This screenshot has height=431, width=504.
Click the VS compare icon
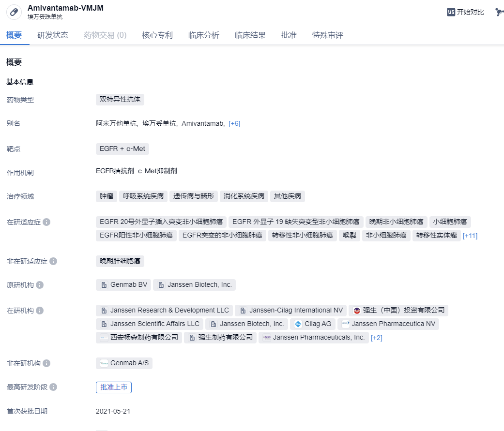coord(451,12)
